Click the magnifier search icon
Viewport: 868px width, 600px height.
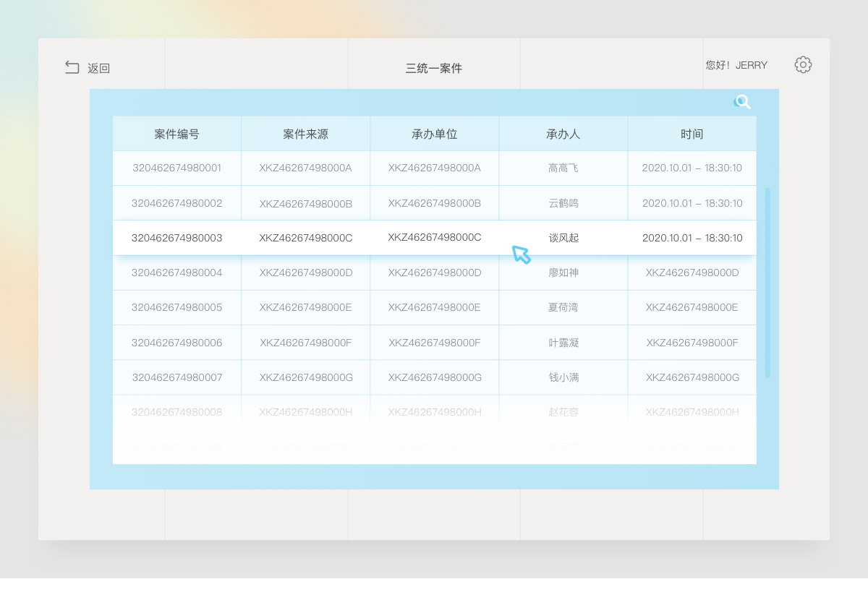(742, 102)
